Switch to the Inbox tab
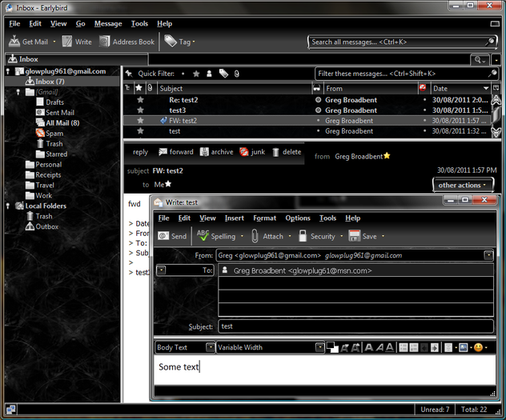 [77, 59]
